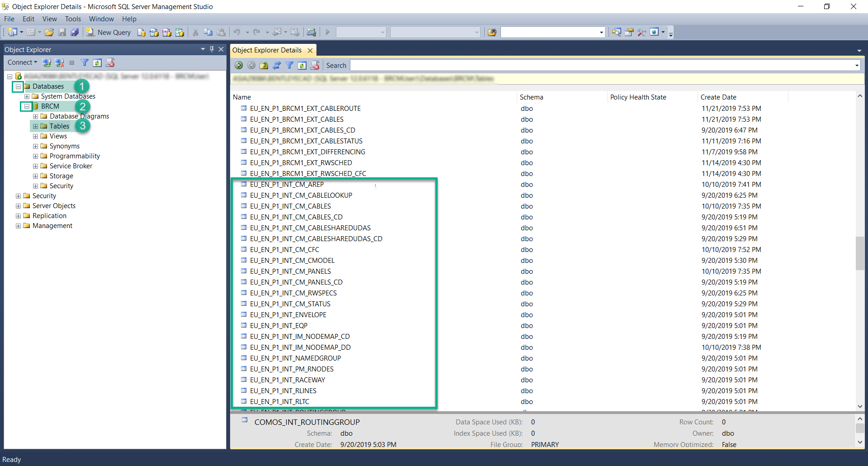Click the Analysis Services XMLA Query icon
Viewport: 868px width, 466px height.
click(179, 32)
